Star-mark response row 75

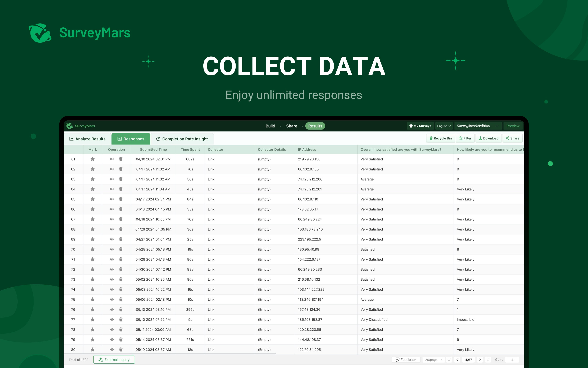[93, 300]
